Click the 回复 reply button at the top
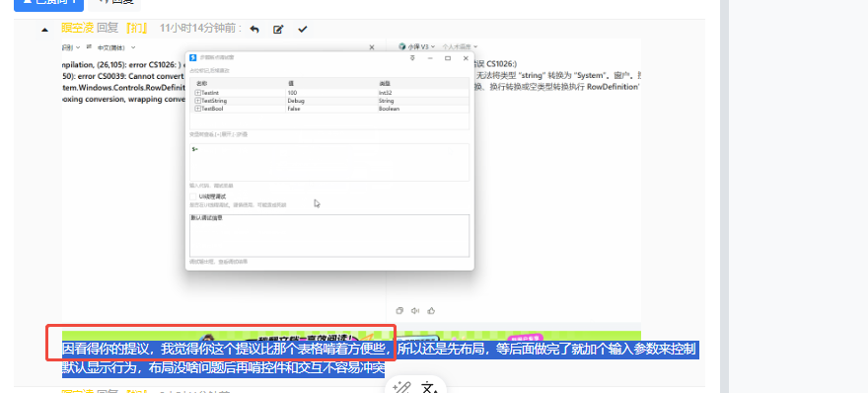This screenshot has width=868, height=393. [x=114, y=4]
